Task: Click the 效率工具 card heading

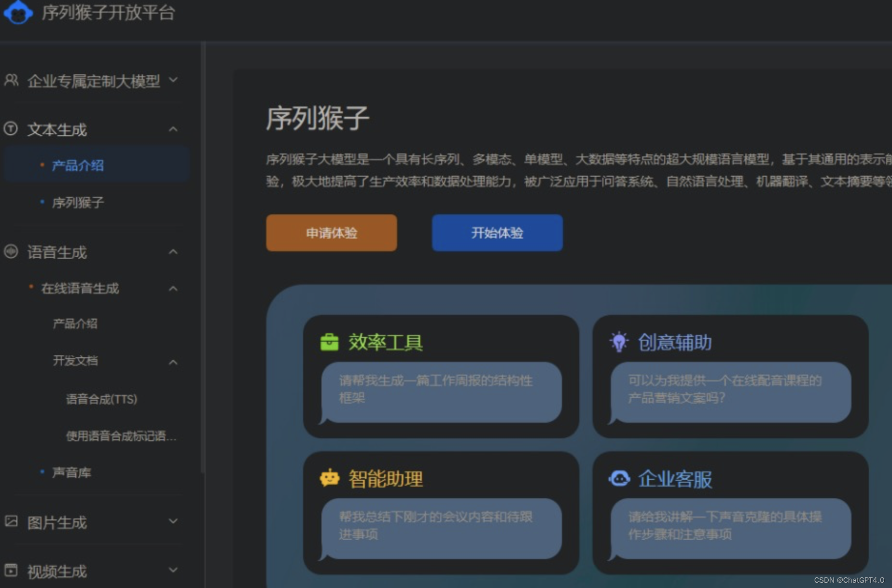Action: pyautogui.click(x=386, y=342)
